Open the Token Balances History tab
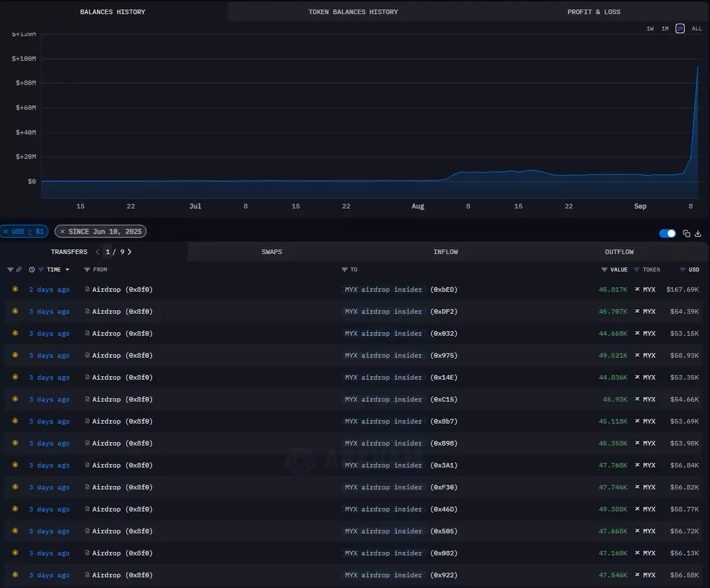The height and width of the screenshot is (588, 710). (353, 12)
